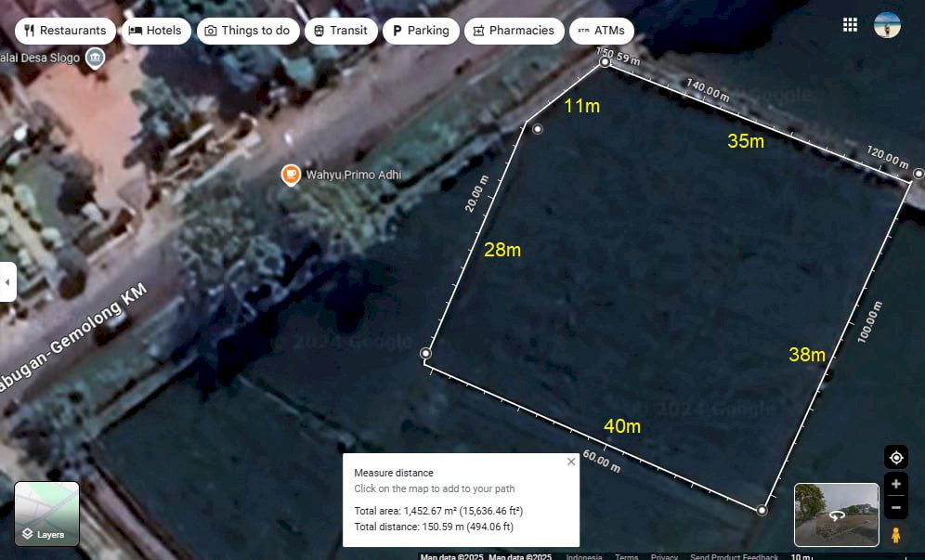925x560 pixels.
Task: Show nearby Pharmacies
Action: 513,31
